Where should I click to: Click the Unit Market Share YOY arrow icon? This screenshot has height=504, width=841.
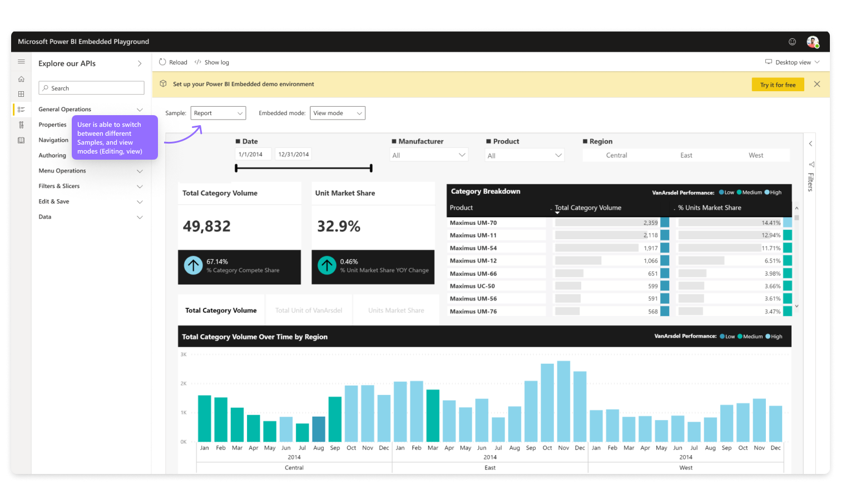(327, 265)
